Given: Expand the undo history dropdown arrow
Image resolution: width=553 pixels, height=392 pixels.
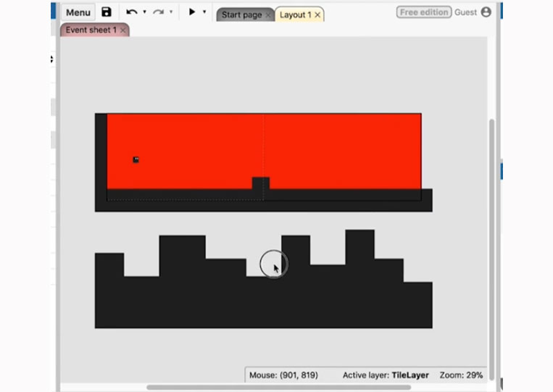Looking at the screenshot, I should pyautogui.click(x=145, y=12).
